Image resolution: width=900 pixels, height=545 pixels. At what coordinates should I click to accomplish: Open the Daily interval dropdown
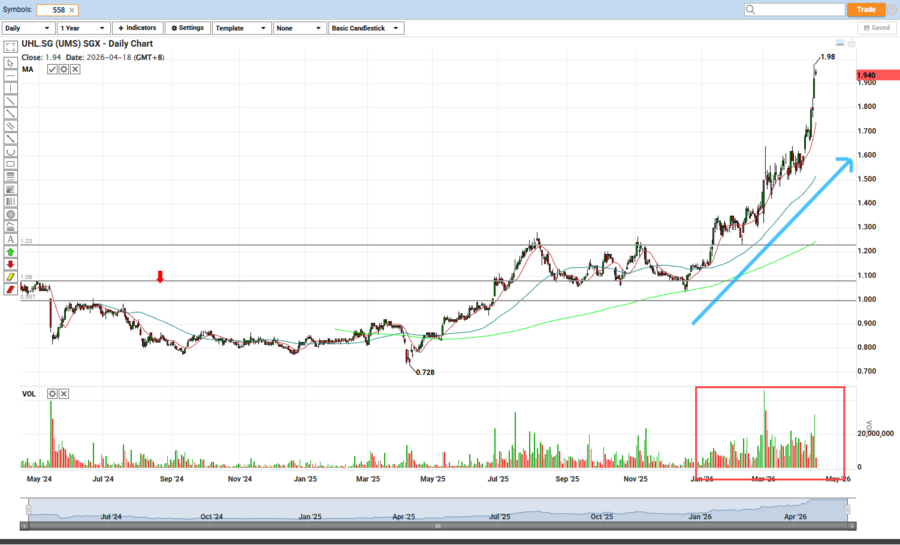click(27, 28)
